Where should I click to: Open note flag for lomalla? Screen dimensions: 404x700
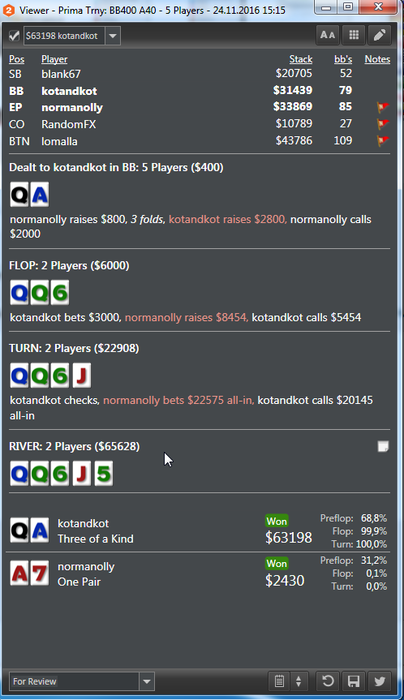[383, 141]
